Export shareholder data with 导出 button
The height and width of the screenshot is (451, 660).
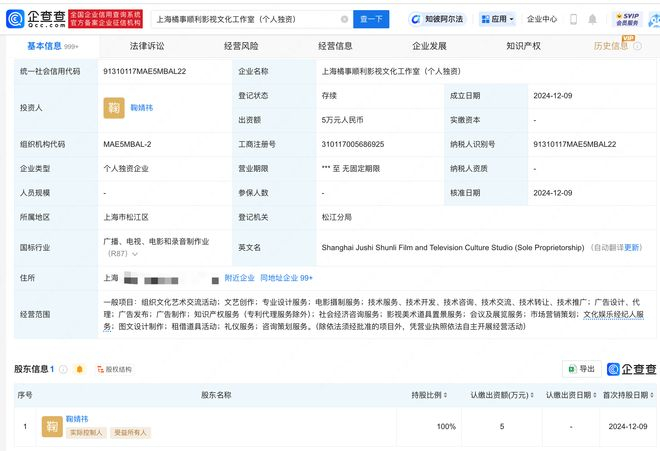(x=581, y=369)
